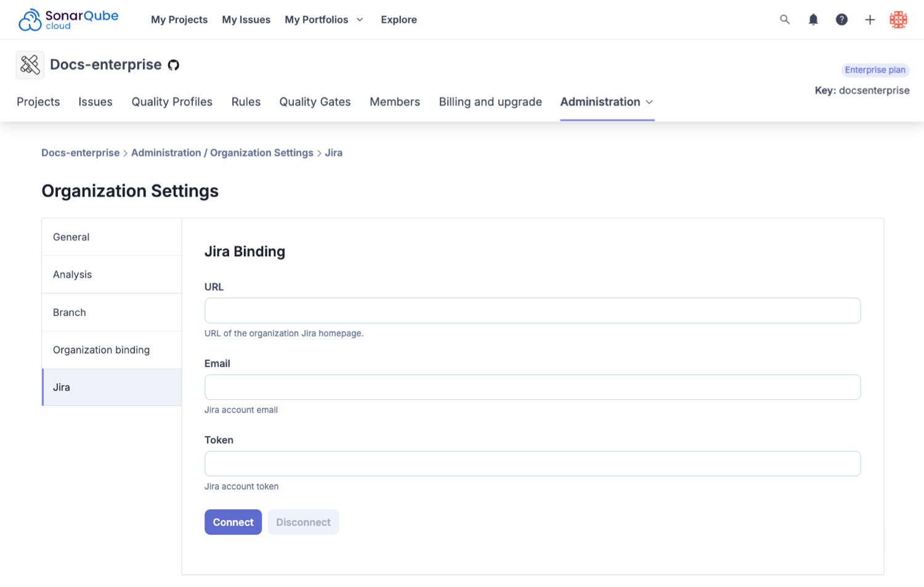Screen dimensions: 924x587
Task: Focus the Jira URL input field
Action: point(532,310)
